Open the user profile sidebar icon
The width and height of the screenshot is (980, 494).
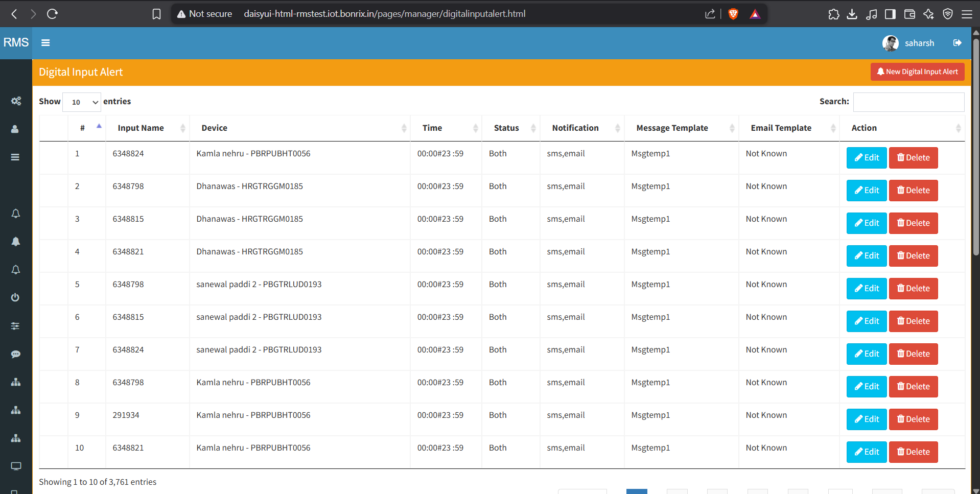point(15,129)
